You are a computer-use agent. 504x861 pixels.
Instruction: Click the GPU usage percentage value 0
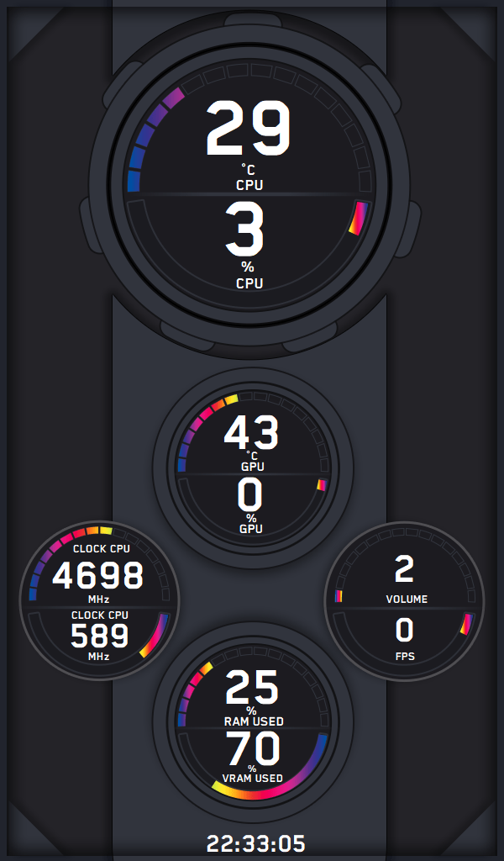point(250,495)
